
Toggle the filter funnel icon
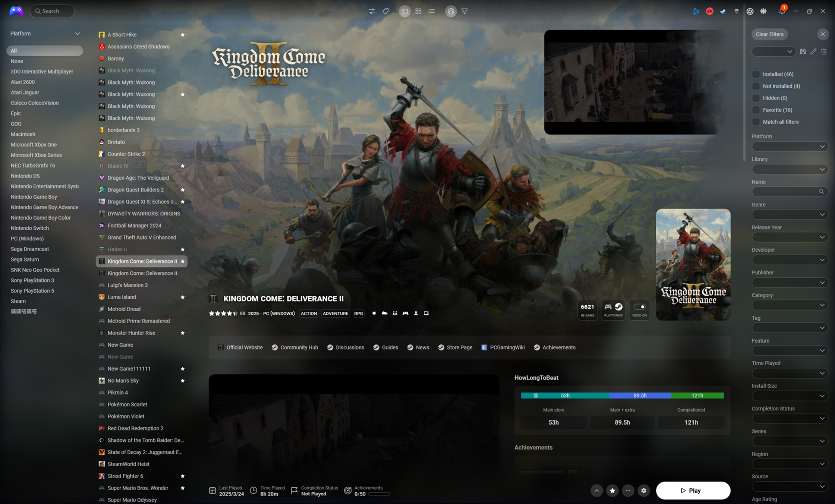[x=464, y=11]
